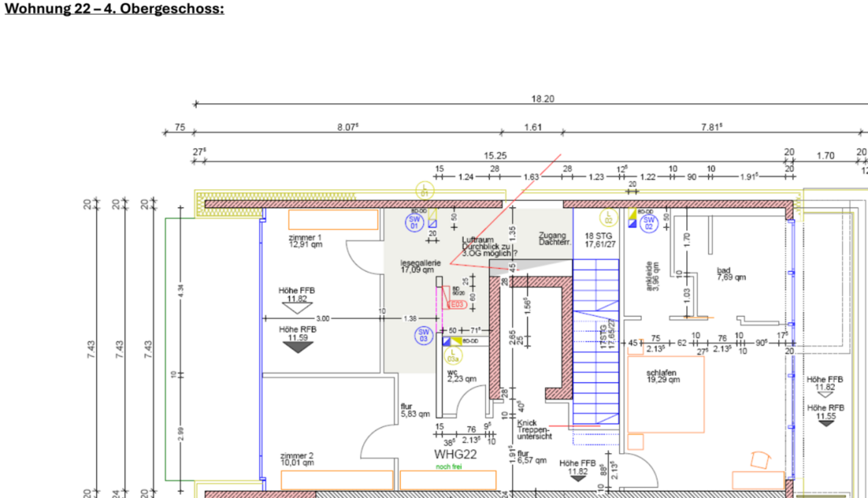Click the overall dimension '18.20'

[x=542, y=98]
